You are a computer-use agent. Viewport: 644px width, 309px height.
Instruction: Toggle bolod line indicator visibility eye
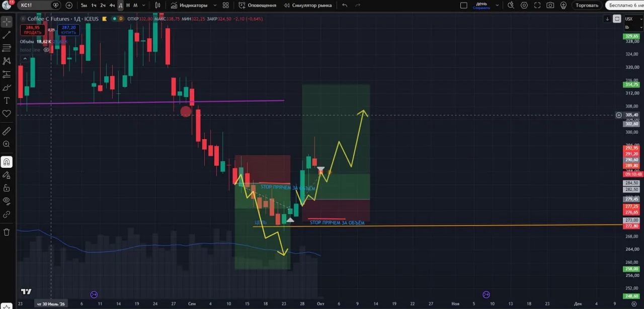[46, 50]
